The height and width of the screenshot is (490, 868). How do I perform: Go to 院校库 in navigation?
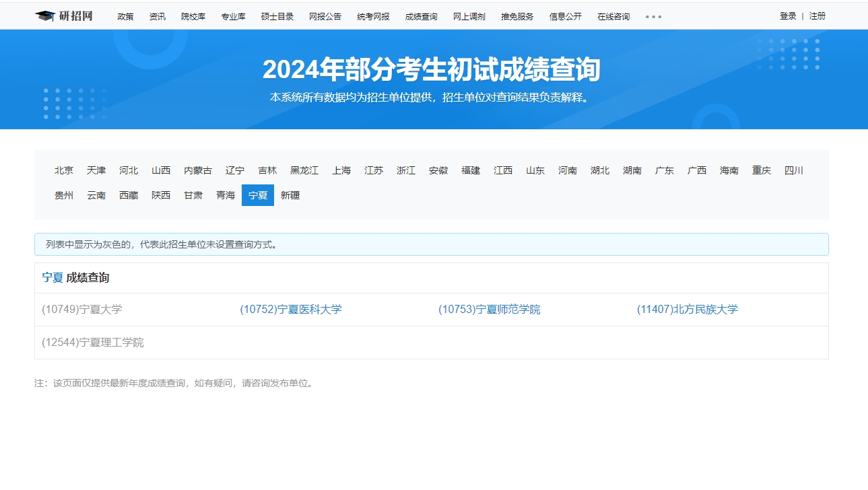[x=193, y=17]
